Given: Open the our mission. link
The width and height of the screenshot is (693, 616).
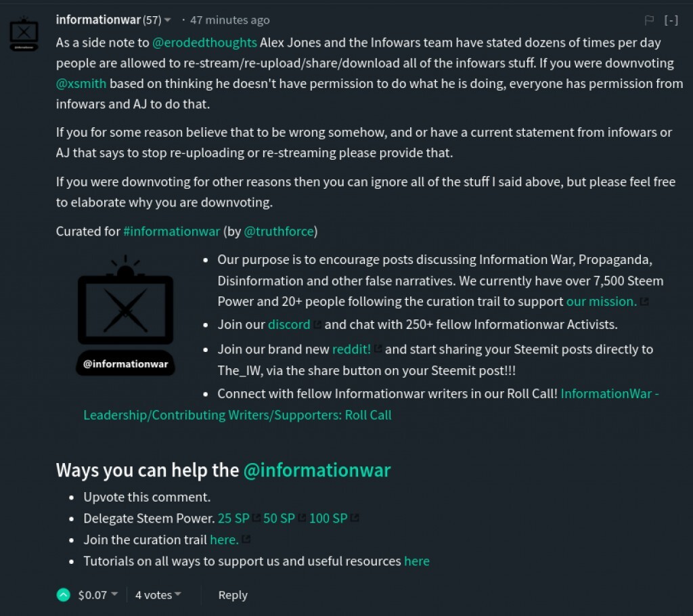Looking at the screenshot, I should (601, 302).
